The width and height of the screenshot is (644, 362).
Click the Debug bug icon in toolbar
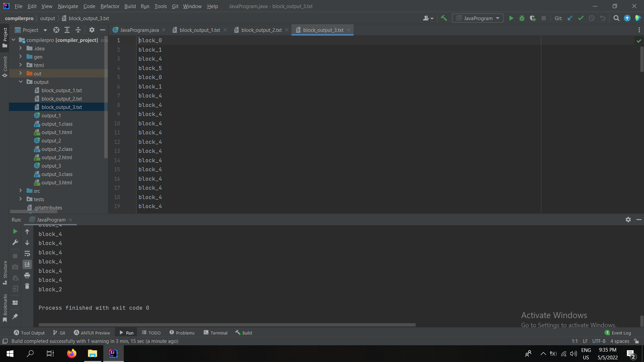pyautogui.click(x=522, y=18)
